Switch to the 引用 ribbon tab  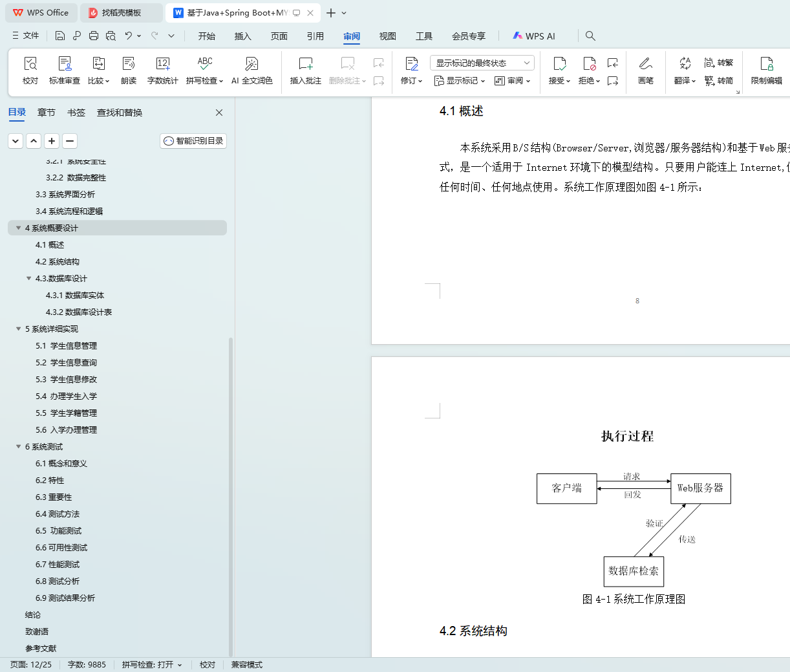pyautogui.click(x=315, y=36)
